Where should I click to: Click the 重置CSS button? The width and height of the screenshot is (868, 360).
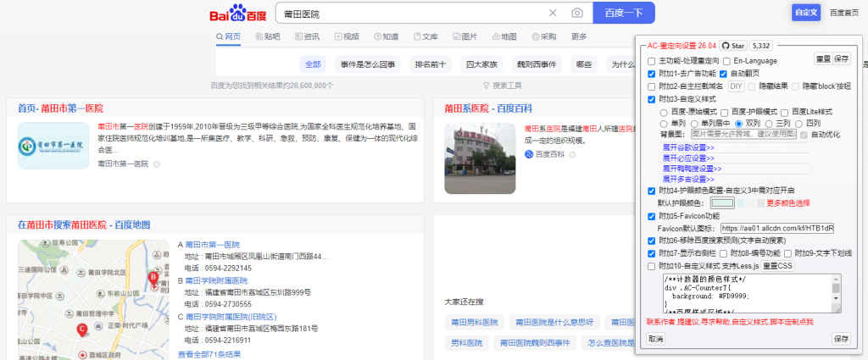tap(777, 267)
